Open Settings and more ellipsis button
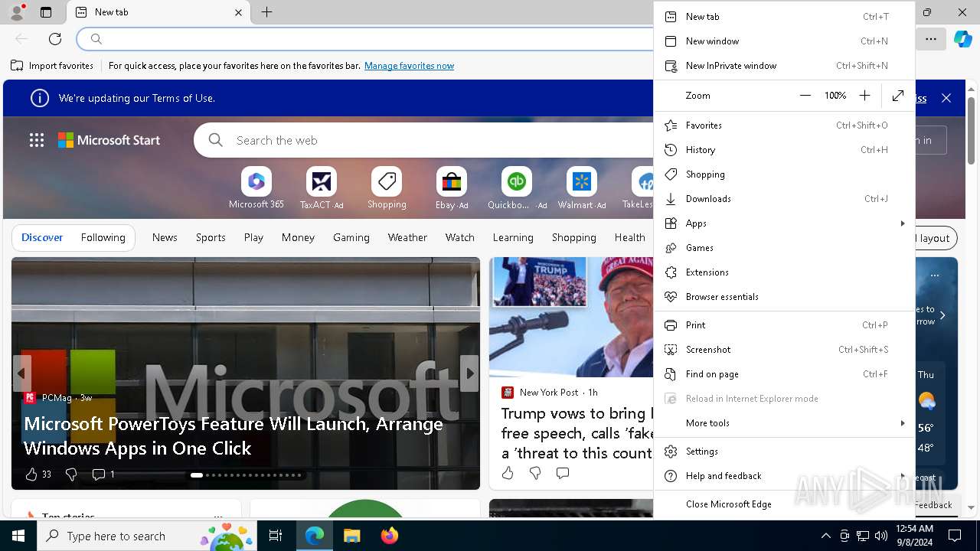 coord(930,39)
